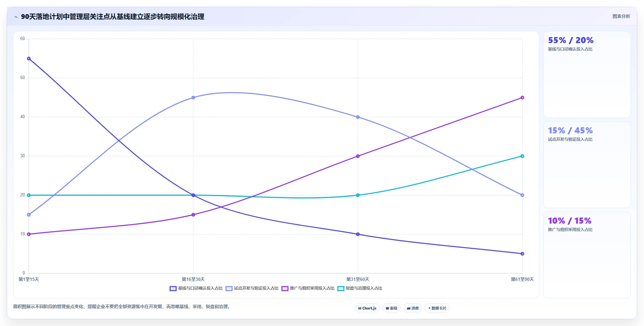Click the x-axis label 第16至30天
Image resolution: width=644 pixels, height=326 pixels.
pos(193,280)
